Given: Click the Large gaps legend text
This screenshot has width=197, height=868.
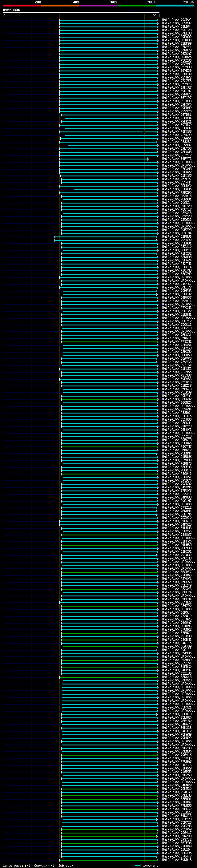Looking at the screenshot, I should click(x=38, y=865).
